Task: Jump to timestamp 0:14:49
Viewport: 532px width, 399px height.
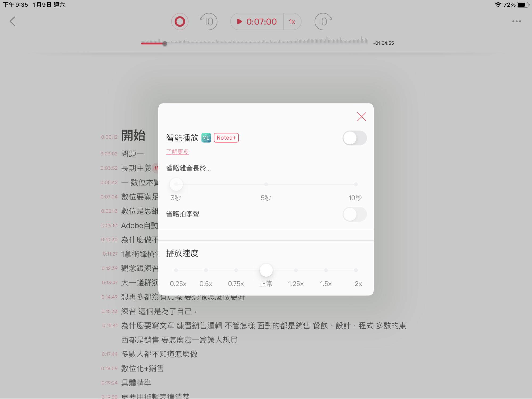Action: (x=109, y=297)
